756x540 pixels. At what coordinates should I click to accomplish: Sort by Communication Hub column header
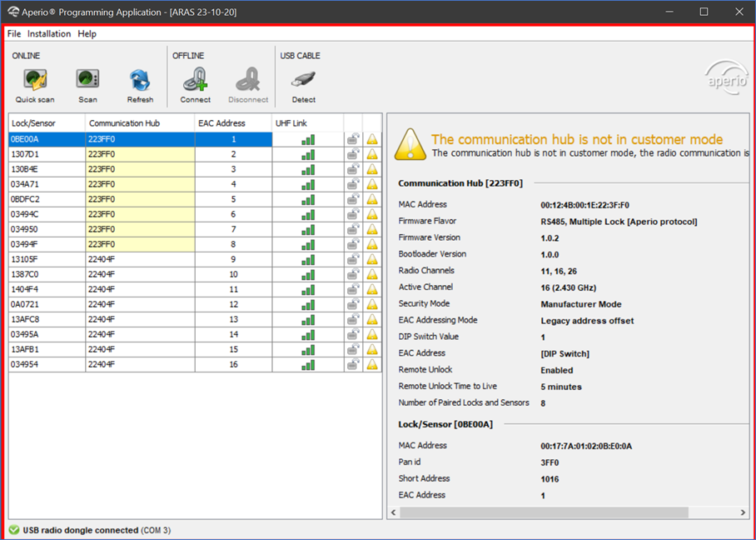[x=141, y=123]
